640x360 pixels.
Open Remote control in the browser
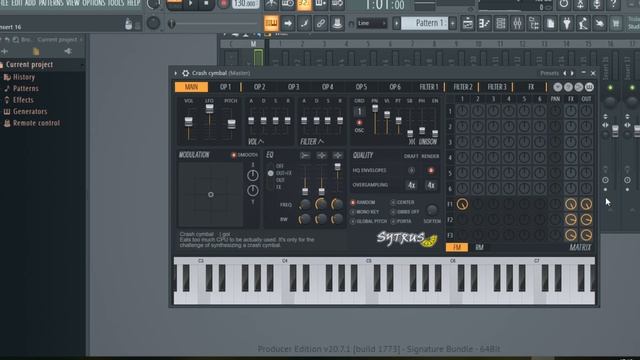point(36,123)
